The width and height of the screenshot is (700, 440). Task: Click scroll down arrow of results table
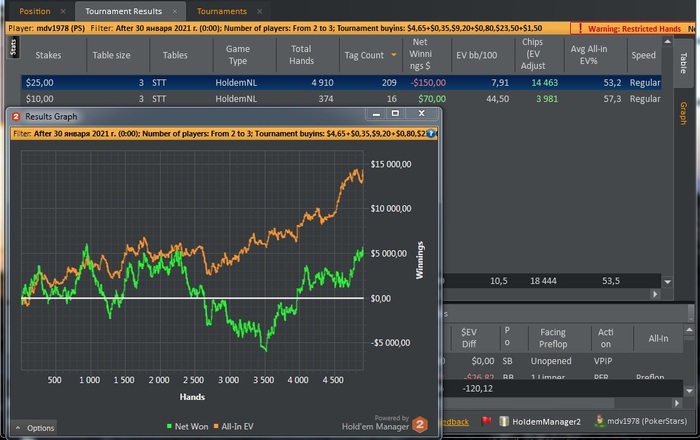(x=667, y=282)
